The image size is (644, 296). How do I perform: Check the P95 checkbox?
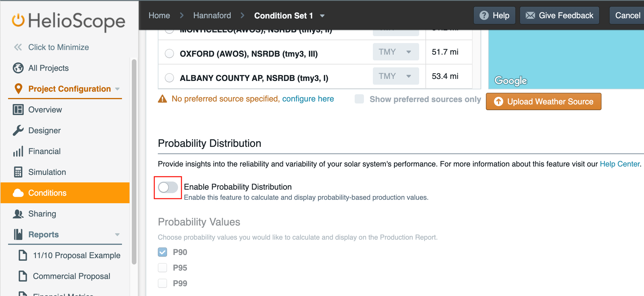tap(162, 268)
